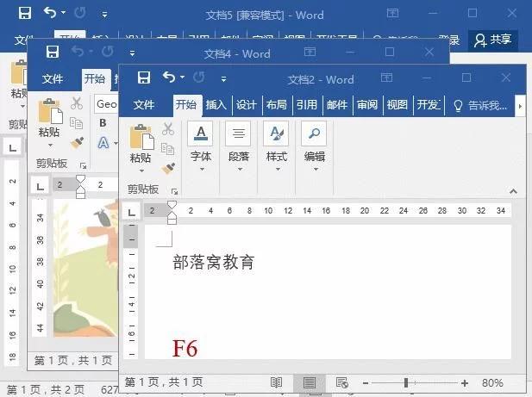Click the red F6 text in document

[x=185, y=349]
